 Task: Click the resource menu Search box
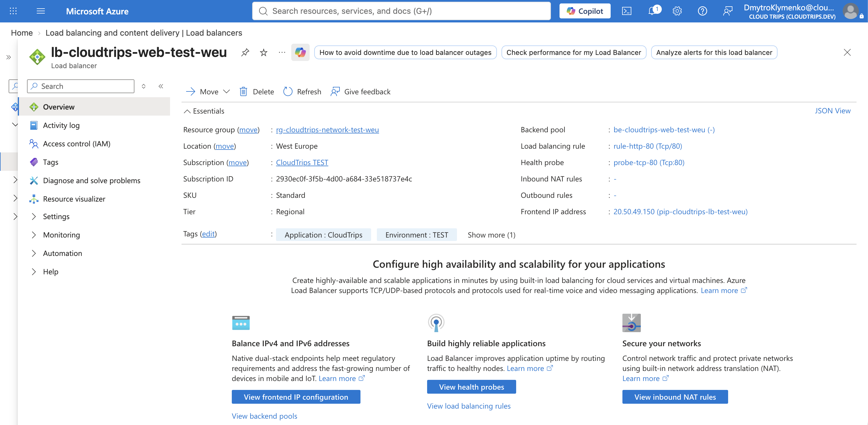tap(80, 86)
